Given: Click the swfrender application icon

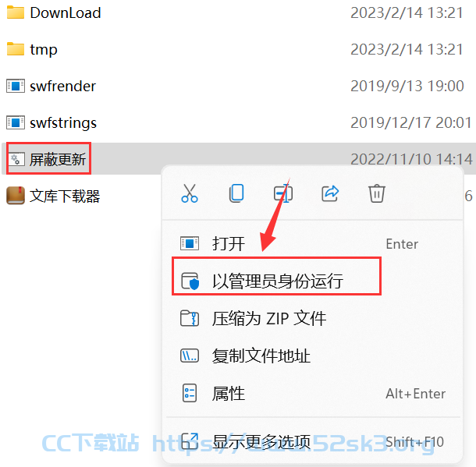Looking at the screenshot, I should [16, 86].
